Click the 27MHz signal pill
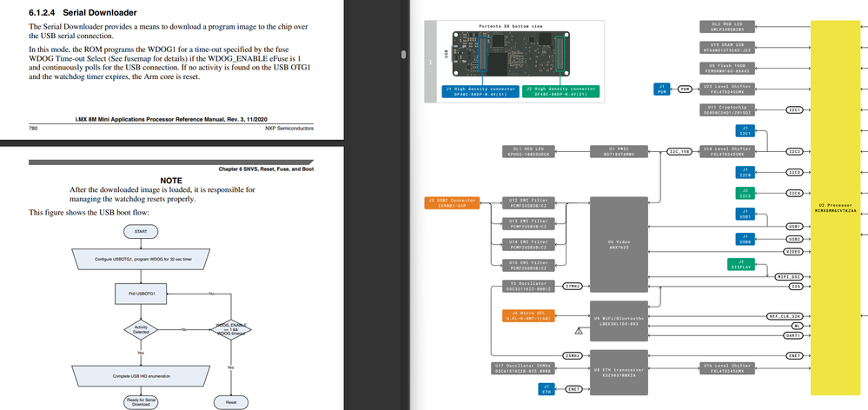The width and height of the screenshot is (868, 410). (572, 286)
